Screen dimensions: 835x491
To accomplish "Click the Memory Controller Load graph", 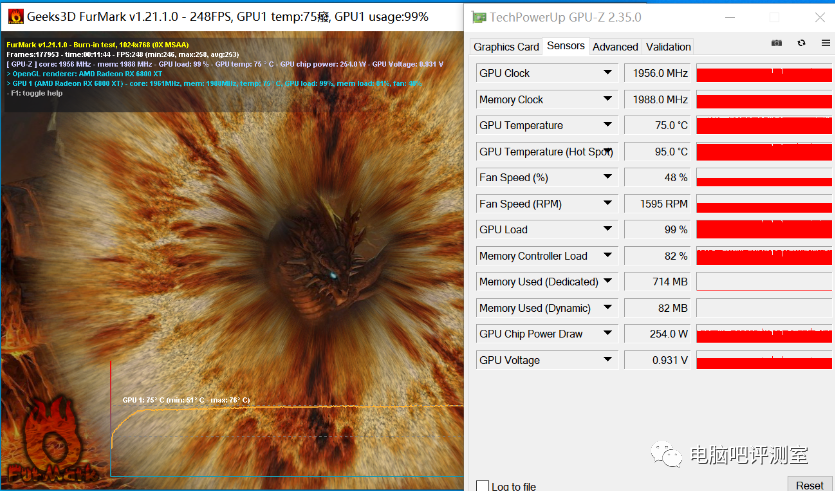I will click(x=764, y=256).
